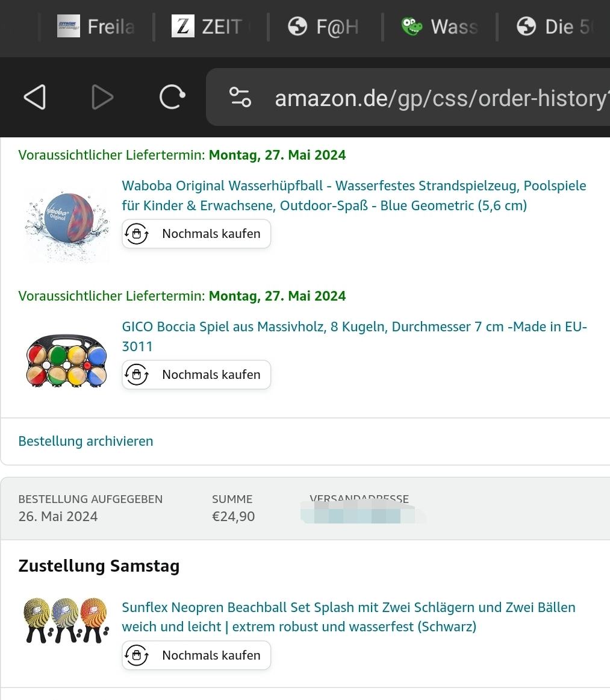This screenshot has height=700, width=610.
Task: Click Bestellung archivieren link
Action: 86,441
